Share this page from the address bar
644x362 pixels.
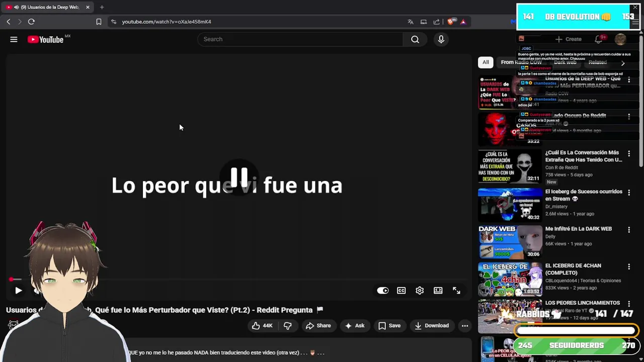coord(437,22)
